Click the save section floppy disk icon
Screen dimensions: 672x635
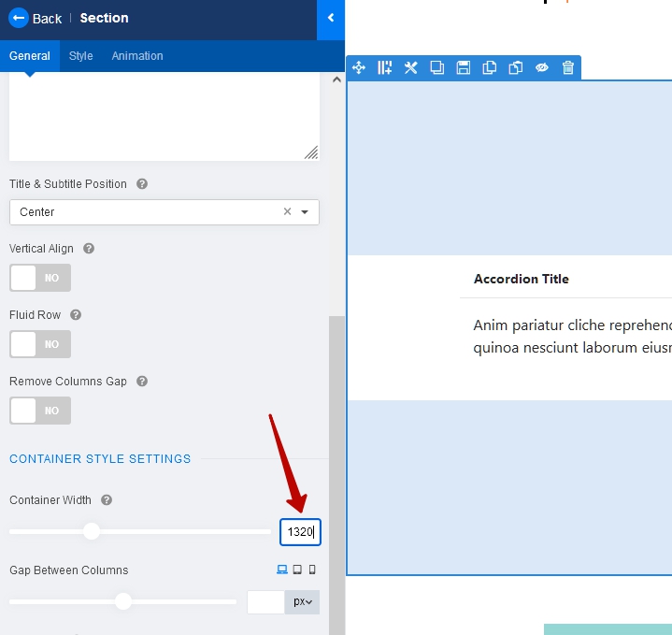click(x=463, y=67)
